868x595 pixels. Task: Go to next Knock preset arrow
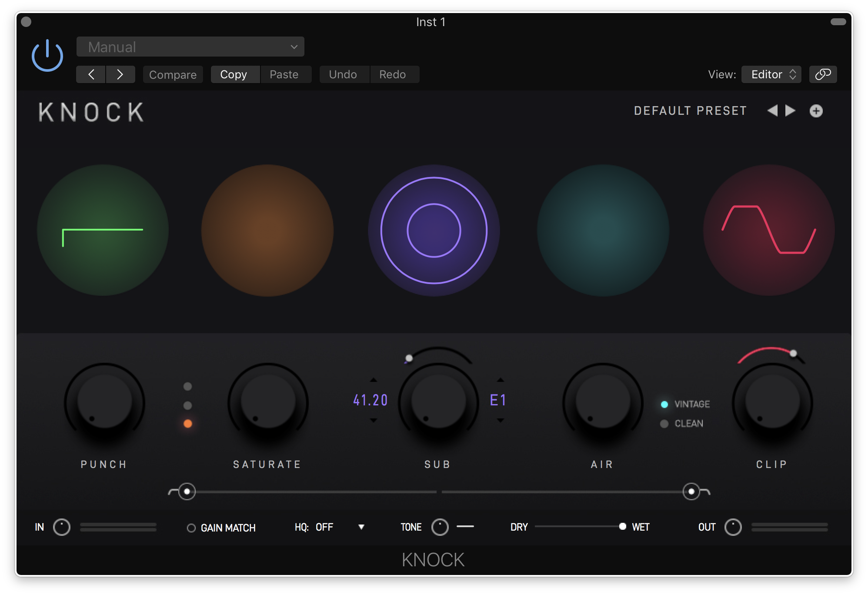coord(790,110)
